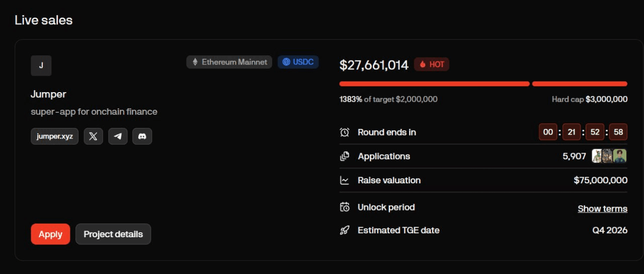The width and height of the screenshot is (644, 274).
Task: Apply to the Jumper sale
Action: [x=50, y=234]
